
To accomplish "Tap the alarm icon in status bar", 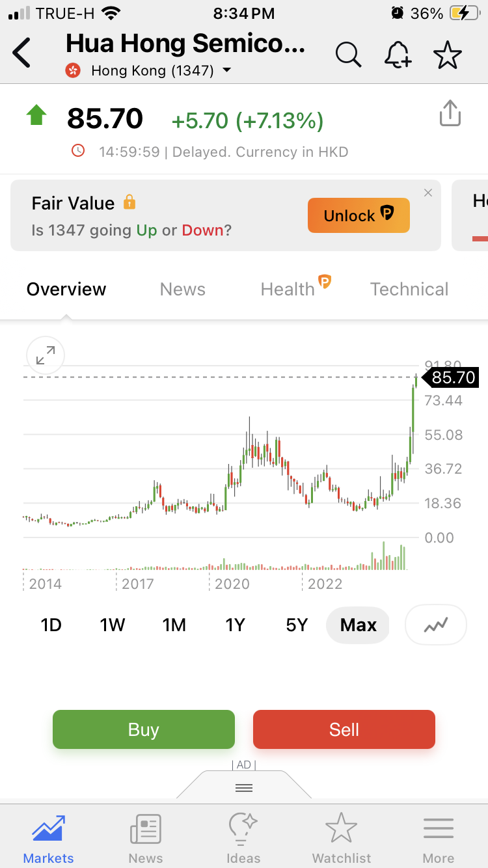I will pyautogui.click(x=397, y=13).
